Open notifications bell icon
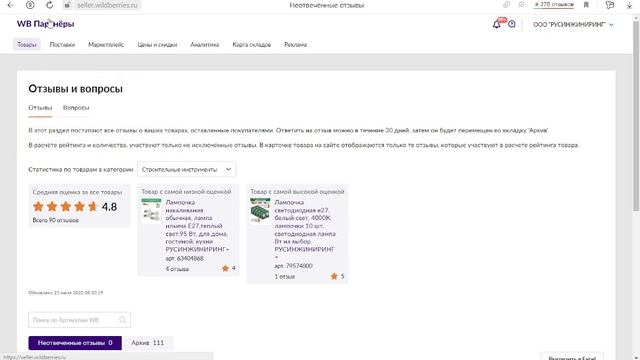 [497, 24]
